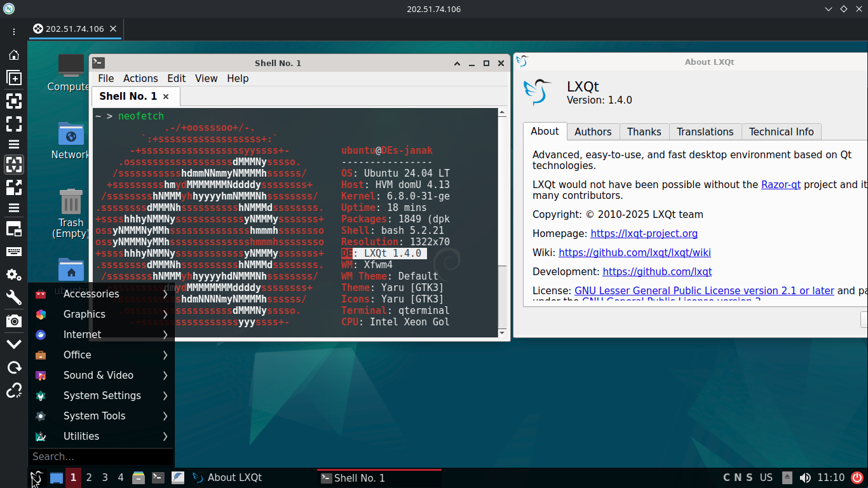This screenshot has height=488, width=868.
Task: Switch to virtual desktop 2
Action: coord(89,478)
